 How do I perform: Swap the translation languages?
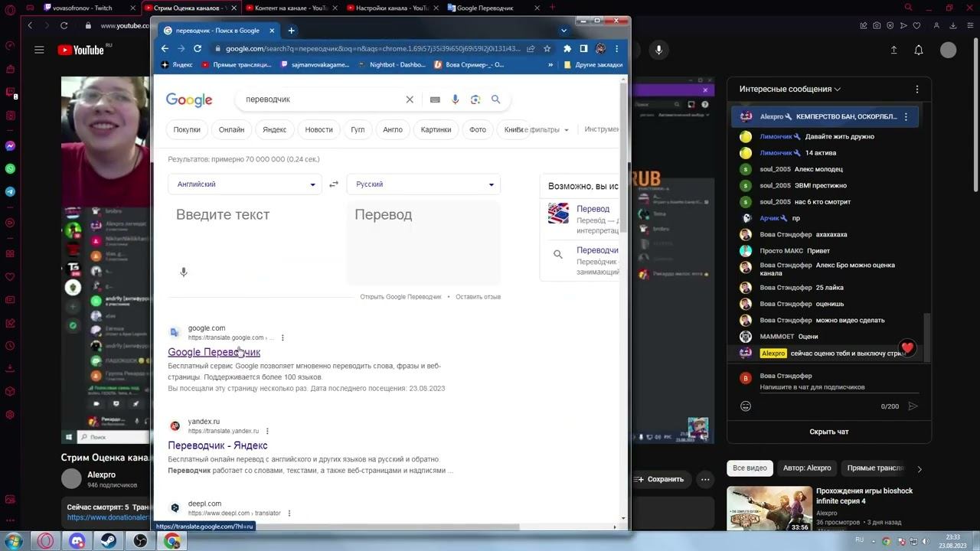[x=334, y=184]
